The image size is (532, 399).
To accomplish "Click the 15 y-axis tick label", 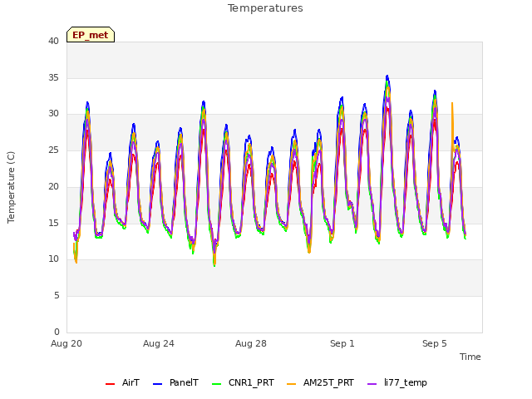I will [x=53, y=223].
